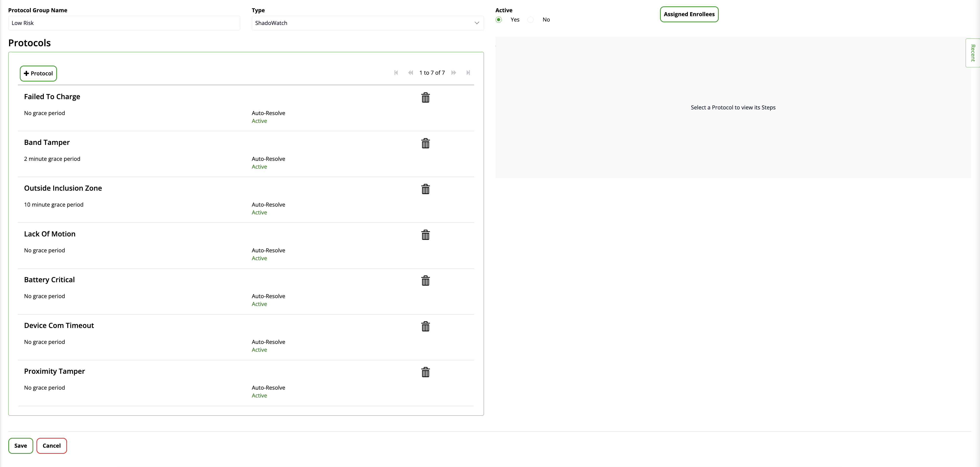The height and width of the screenshot is (467, 980).
Task: Delete the Band Tamper protocol
Action: click(425, 143)
